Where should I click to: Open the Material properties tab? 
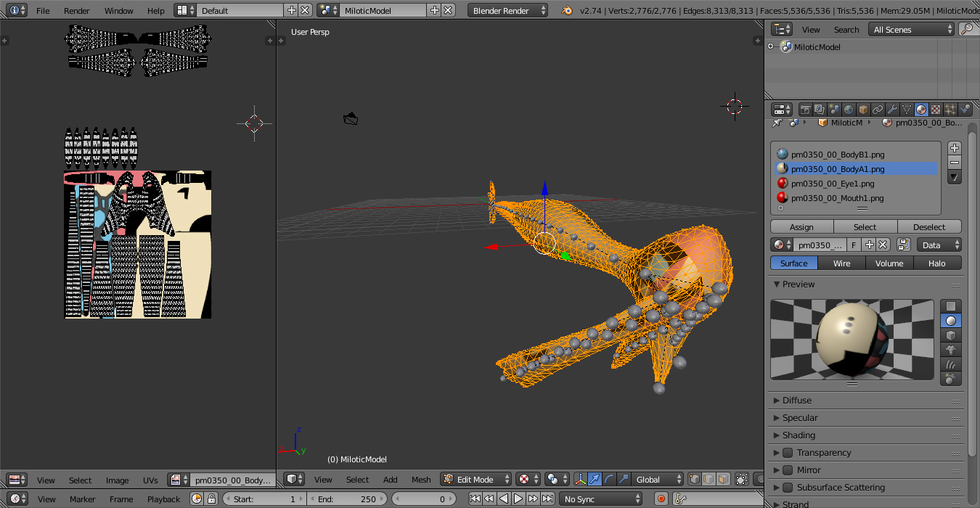(921, 110)
